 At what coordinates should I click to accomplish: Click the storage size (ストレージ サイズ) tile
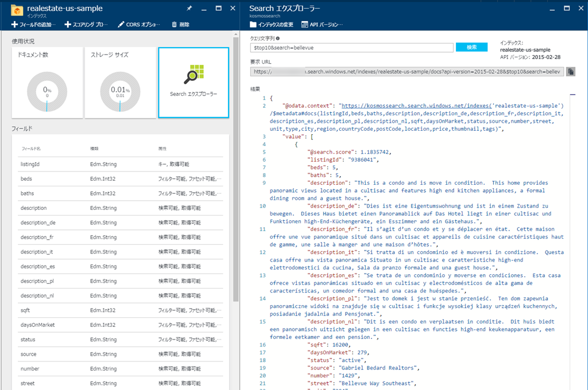click(120, 83)
